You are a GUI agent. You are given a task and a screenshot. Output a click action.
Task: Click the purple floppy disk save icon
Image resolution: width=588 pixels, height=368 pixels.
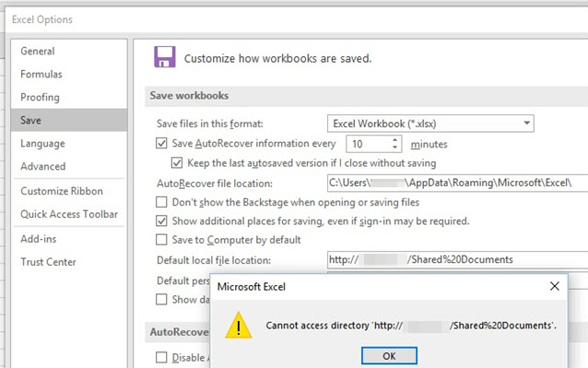tap(165, 56)
